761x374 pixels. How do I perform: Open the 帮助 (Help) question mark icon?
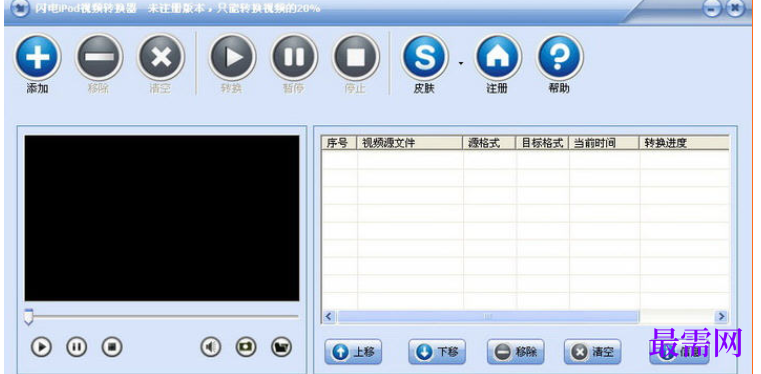coord(560,57)
